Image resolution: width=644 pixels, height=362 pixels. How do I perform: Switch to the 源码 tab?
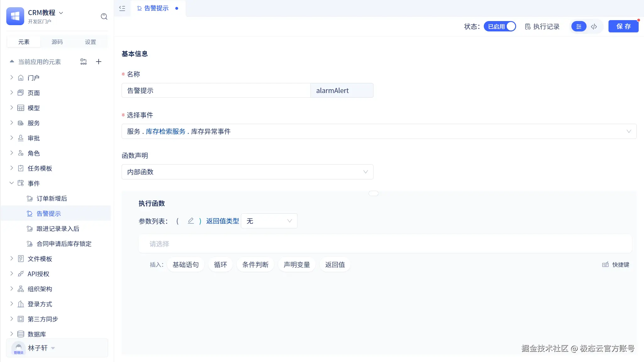[x=57, y=42]
